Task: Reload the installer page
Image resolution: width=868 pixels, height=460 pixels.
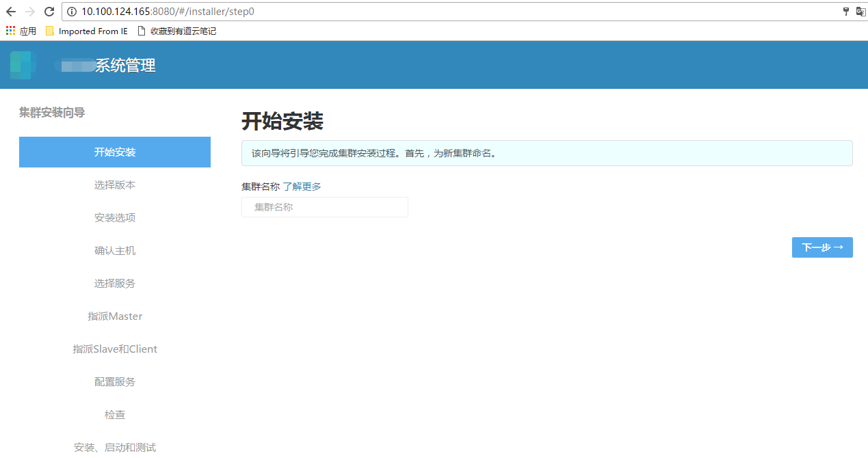Action: (49, 12)
